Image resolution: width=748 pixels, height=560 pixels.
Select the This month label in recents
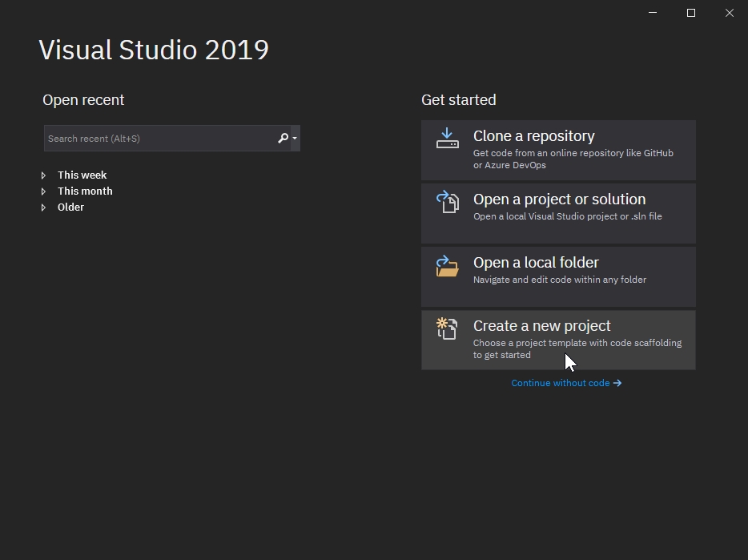pyautogui.click(x=85, y=191)
